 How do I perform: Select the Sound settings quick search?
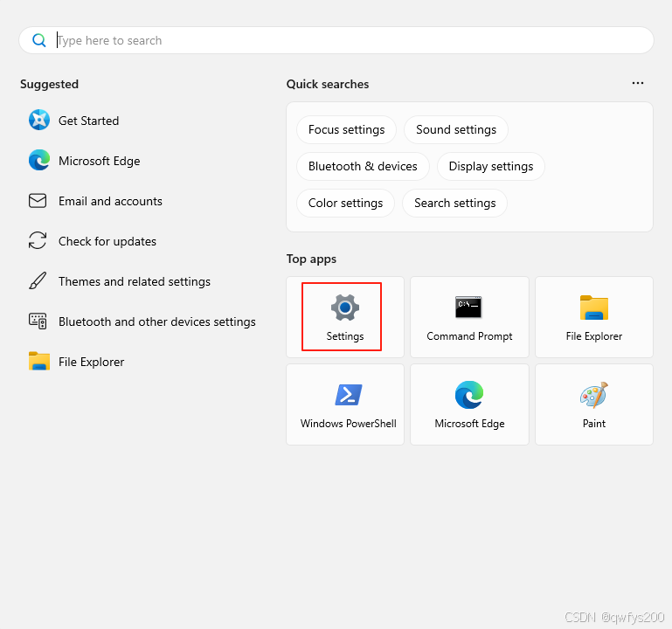pyautogui.click(x=456, y=130)
